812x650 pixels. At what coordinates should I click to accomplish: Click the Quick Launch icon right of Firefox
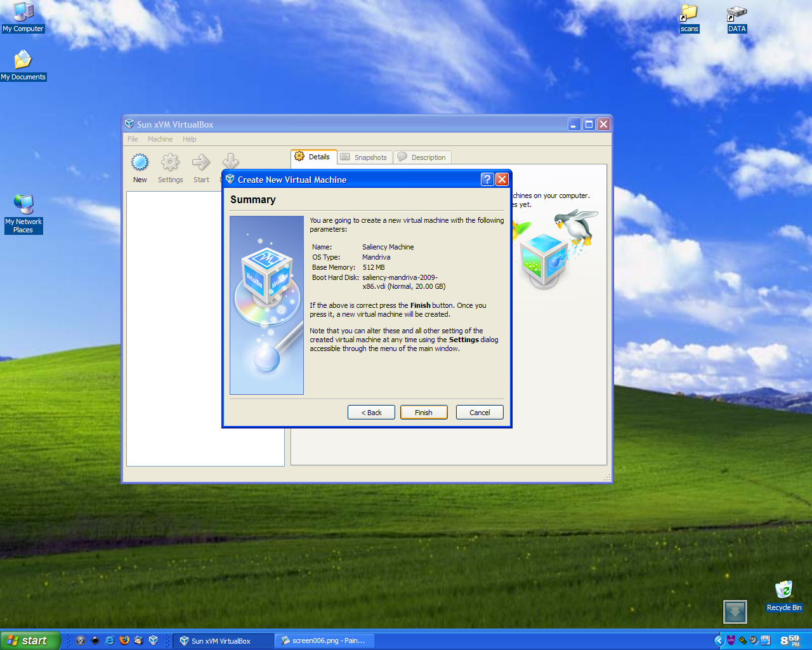(139, 640)
